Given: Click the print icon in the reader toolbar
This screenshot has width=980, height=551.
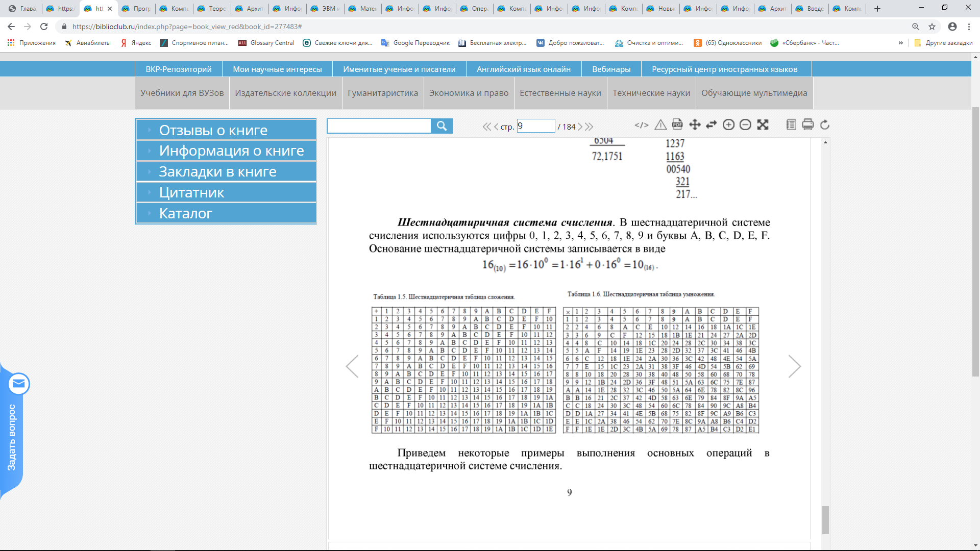Looking at the screenshot, I should tap(807, 125).
